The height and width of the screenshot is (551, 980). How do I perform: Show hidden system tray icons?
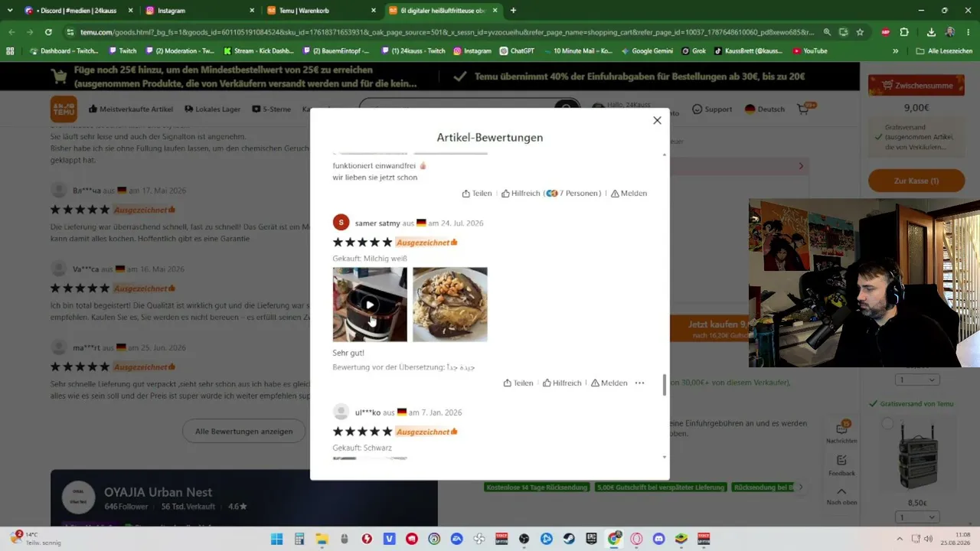[x=900, y=539]
